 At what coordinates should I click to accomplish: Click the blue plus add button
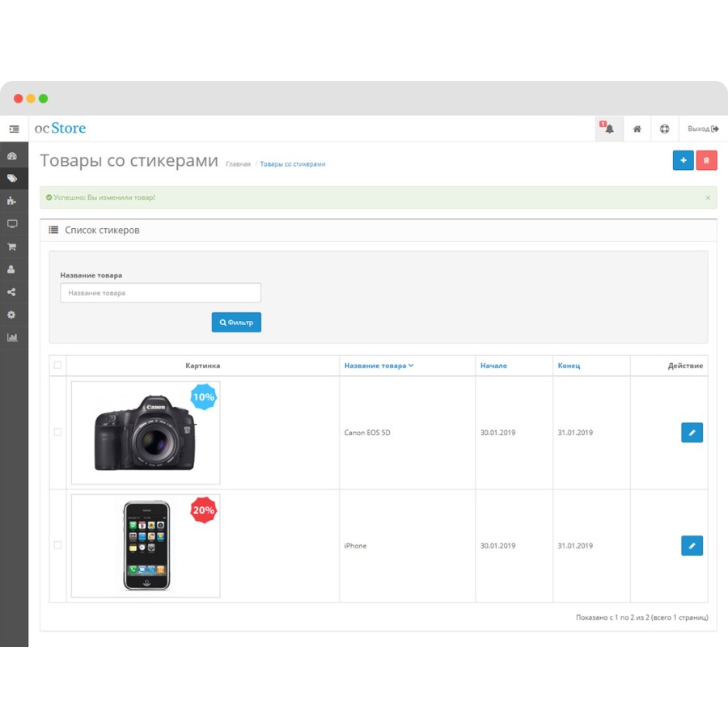683,160
